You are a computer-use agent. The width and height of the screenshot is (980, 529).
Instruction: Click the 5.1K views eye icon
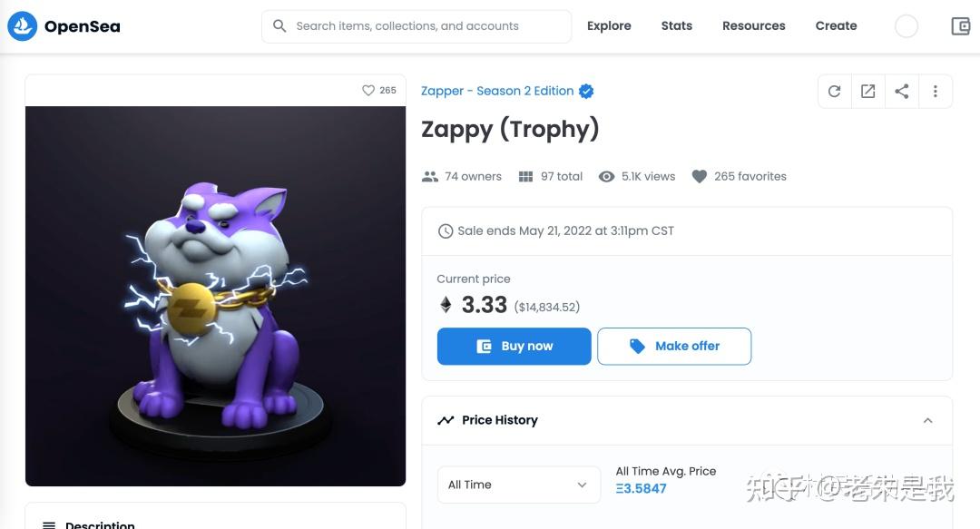pyautogui.click(x=606, y=176)
